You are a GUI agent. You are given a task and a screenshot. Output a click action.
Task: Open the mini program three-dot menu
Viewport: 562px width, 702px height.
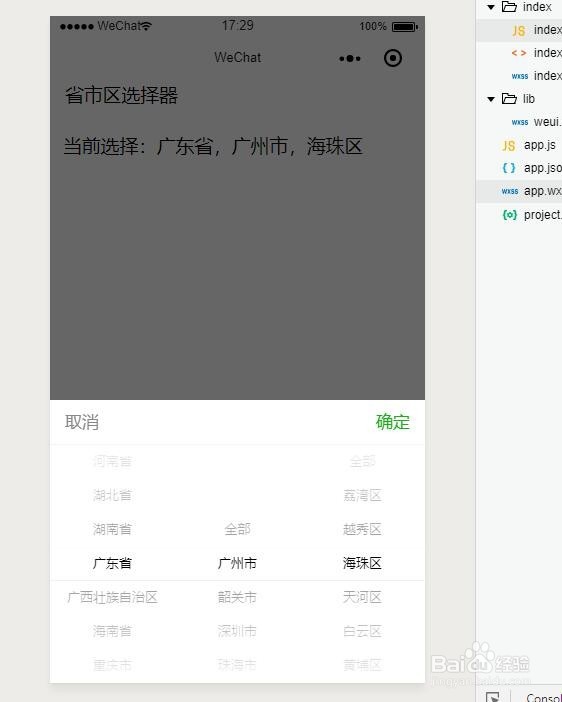(350, 58)
